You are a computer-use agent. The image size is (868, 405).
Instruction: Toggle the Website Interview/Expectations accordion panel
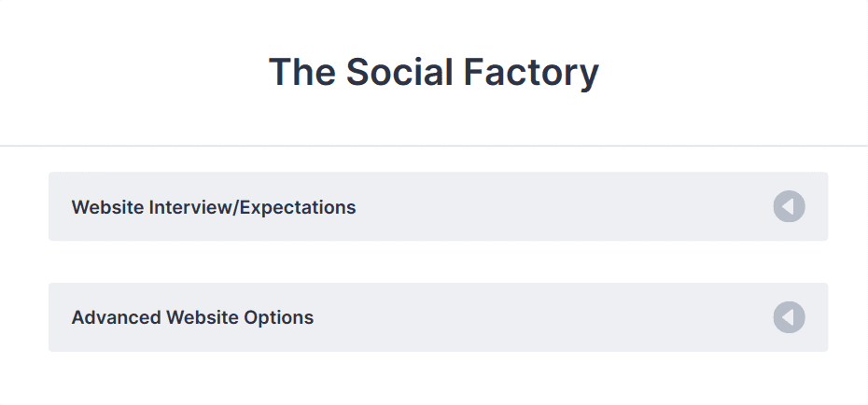coord(438,206)
